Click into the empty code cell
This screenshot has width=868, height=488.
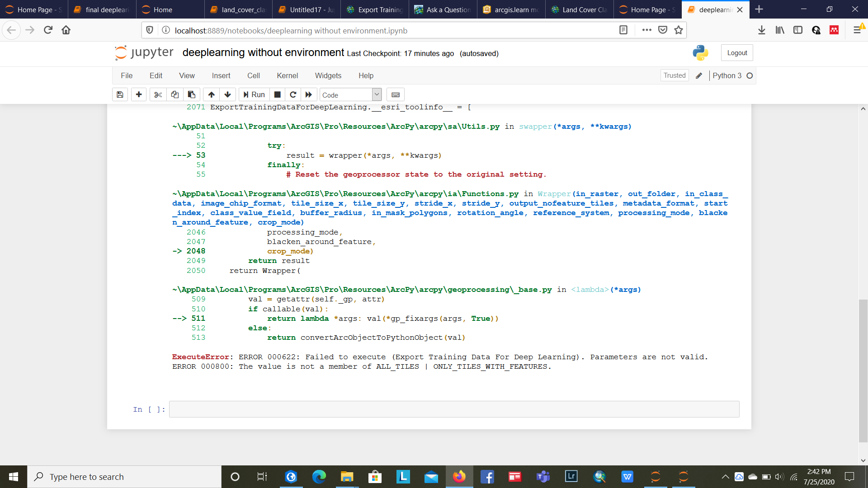(454, 409)
